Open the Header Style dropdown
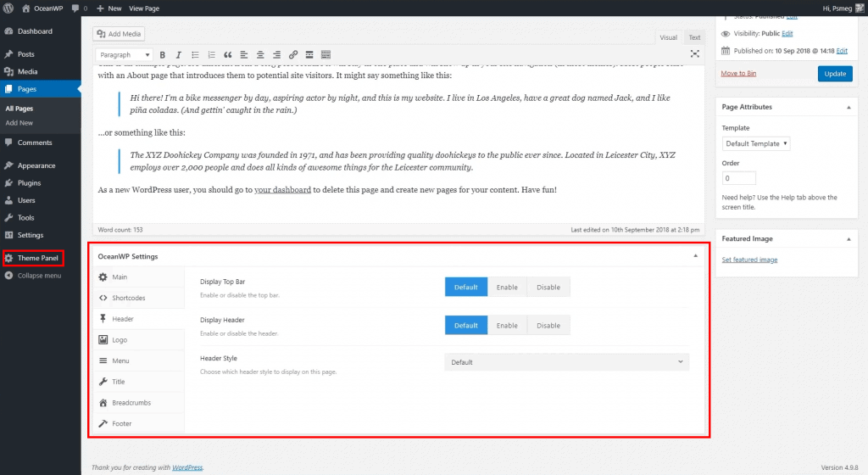 point(566,362)
